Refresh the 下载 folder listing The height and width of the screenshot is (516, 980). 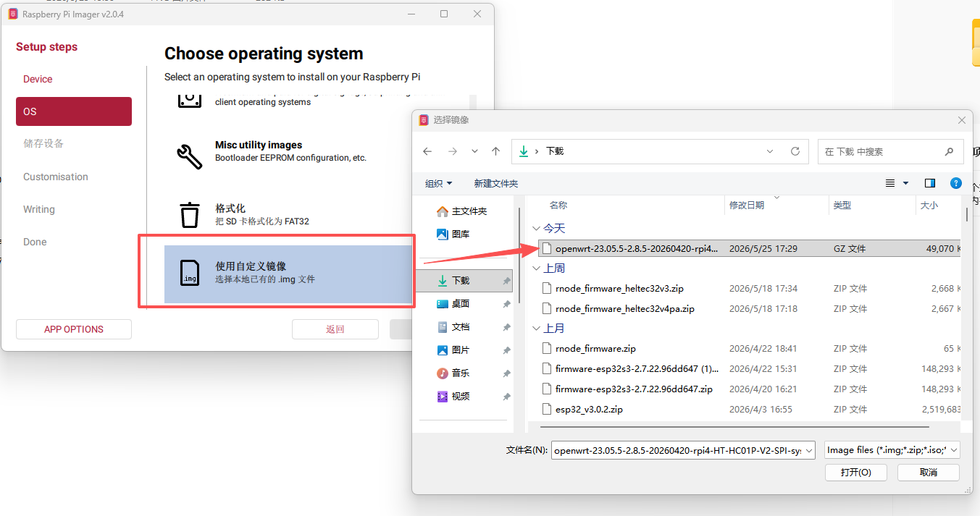click(795, 151)
